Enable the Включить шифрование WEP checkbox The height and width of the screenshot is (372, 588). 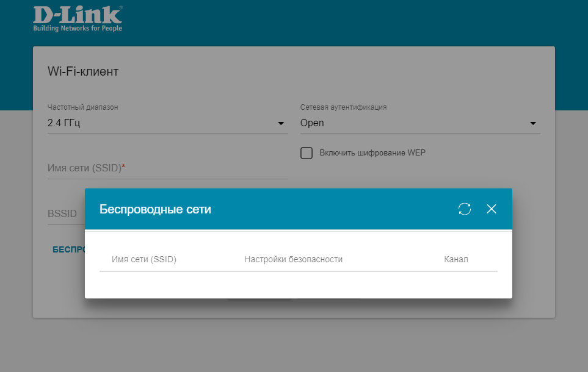(x=307, y=153)
